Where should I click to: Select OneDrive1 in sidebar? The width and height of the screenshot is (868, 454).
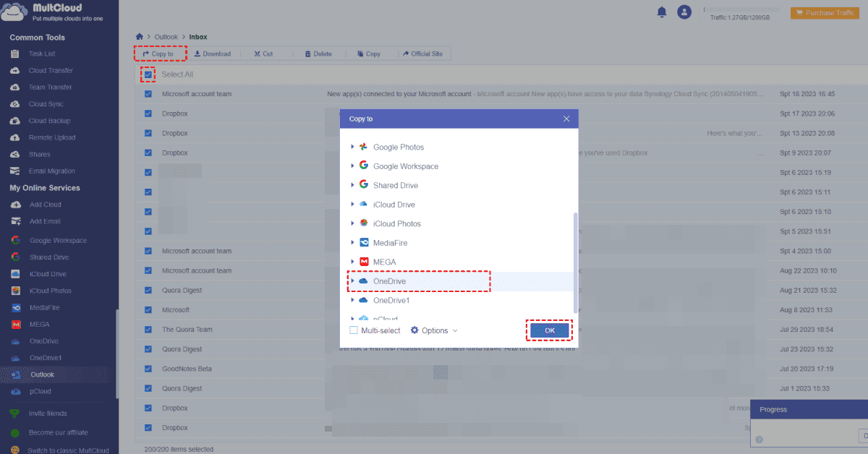[x=46, y=358]
